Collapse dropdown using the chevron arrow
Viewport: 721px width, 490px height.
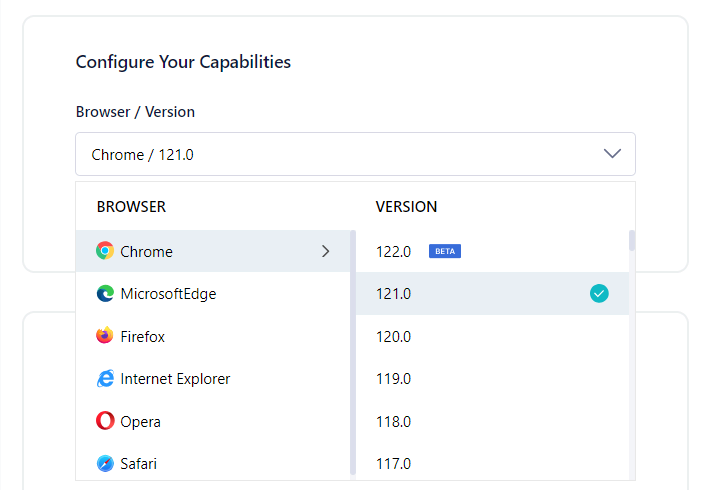612,153
